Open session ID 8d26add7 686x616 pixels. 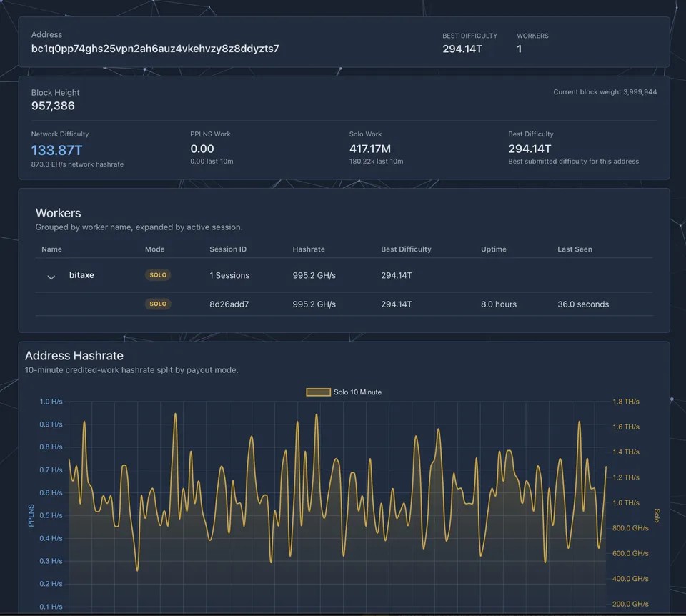click(x=229, y=304)
